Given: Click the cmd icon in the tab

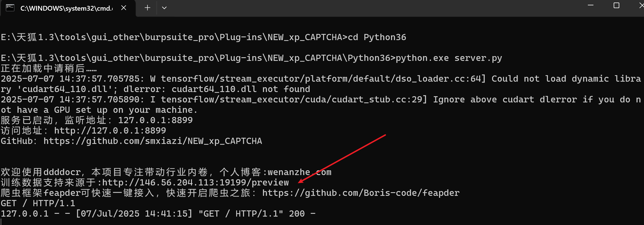Looking at the screenshot, I should 10,8.
